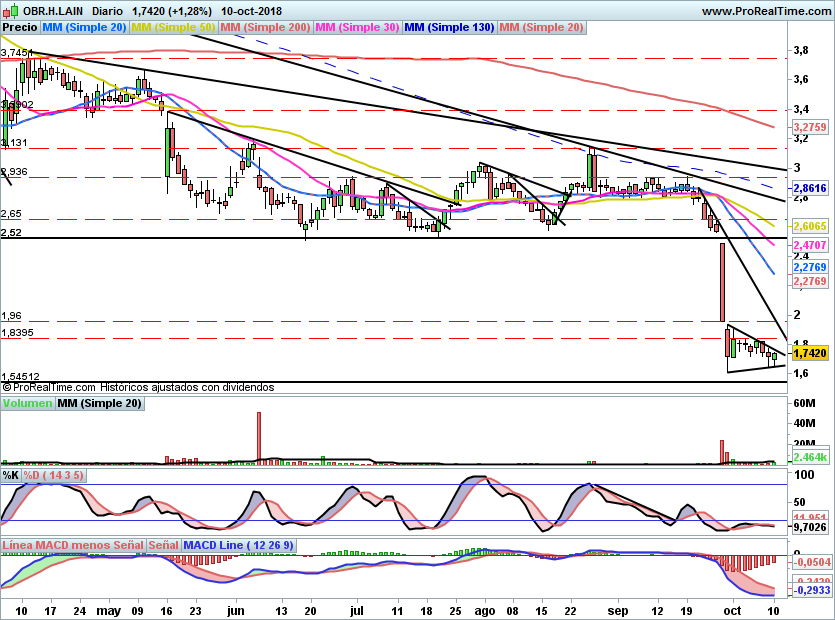This screenshot has height=620, width=835.
Task: Click the oct label on time axis
Action: pos(732,611)
